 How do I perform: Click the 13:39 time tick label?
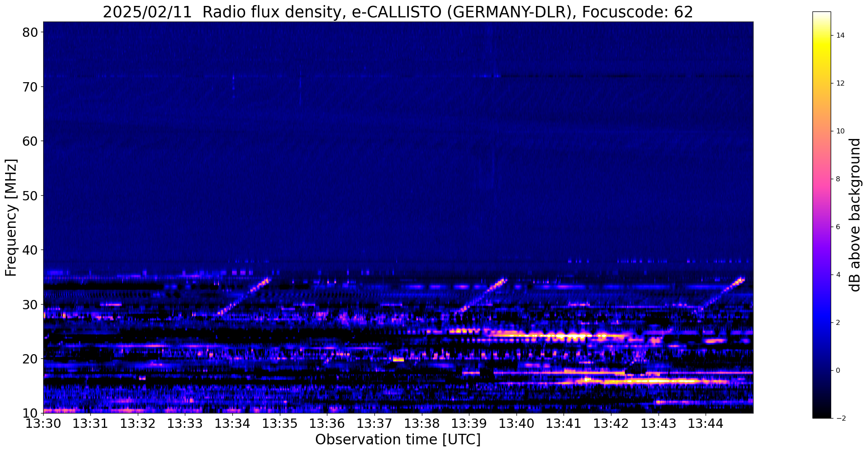469,423
